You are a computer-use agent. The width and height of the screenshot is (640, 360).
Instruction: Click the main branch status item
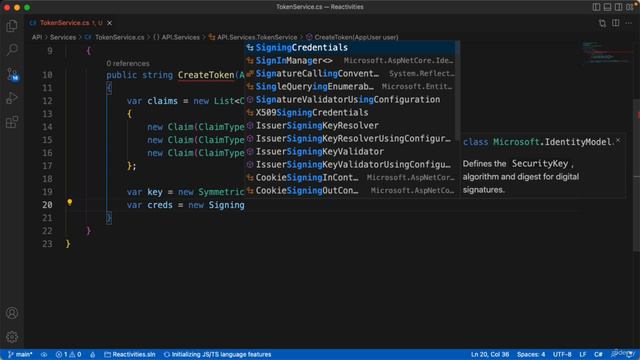20,354
